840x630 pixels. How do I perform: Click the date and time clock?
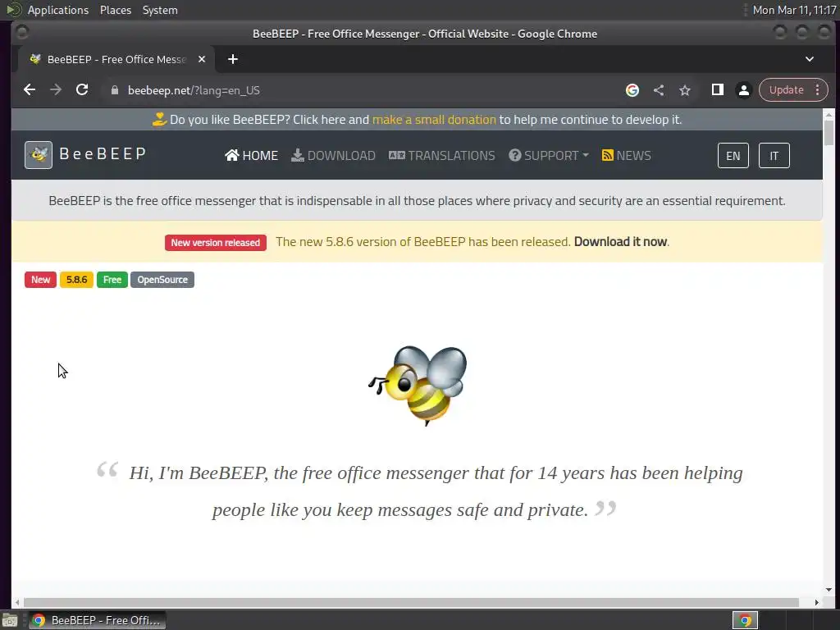(794, 10)
